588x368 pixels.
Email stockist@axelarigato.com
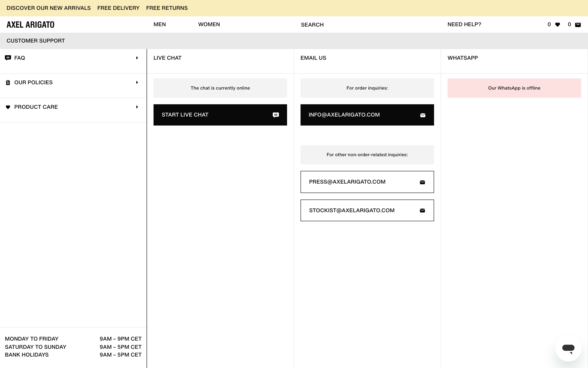[x=367, y=211]
